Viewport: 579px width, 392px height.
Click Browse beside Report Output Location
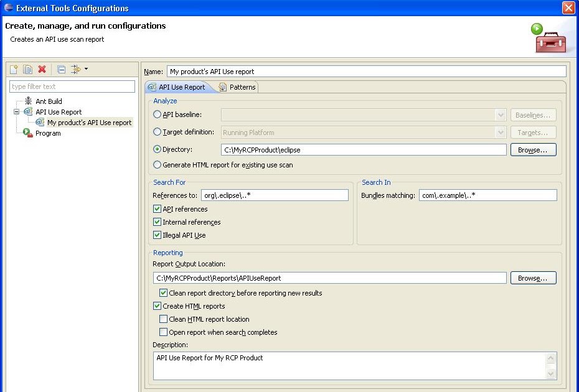tap(533, 278)
